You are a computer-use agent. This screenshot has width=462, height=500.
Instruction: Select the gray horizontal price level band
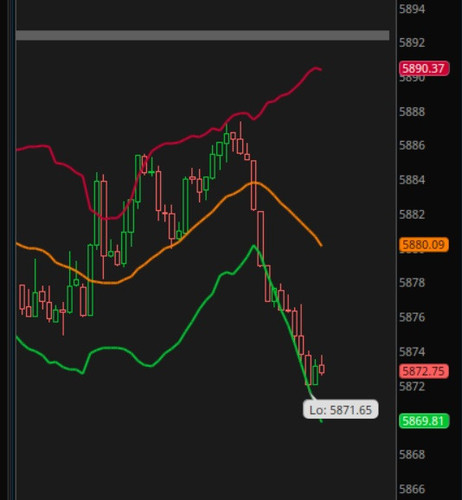[203, 35]
